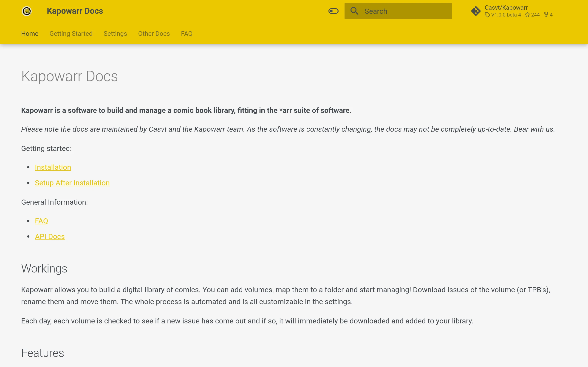Open the Setup After Installation link
This screenshot has width=588, height=367.
click(72, 183)
